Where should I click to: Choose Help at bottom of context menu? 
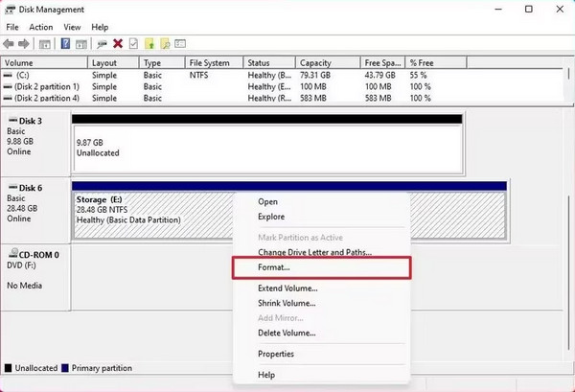coord(321,375)
